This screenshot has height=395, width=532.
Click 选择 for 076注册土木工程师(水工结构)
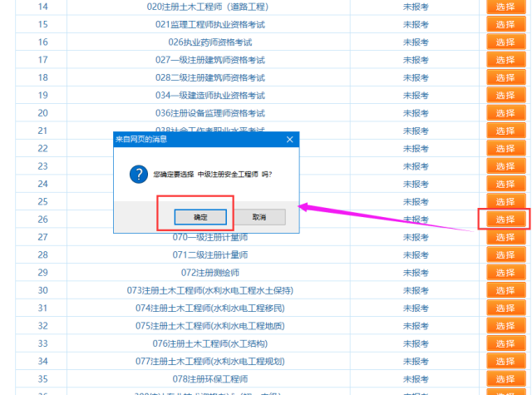click(505, 343)
